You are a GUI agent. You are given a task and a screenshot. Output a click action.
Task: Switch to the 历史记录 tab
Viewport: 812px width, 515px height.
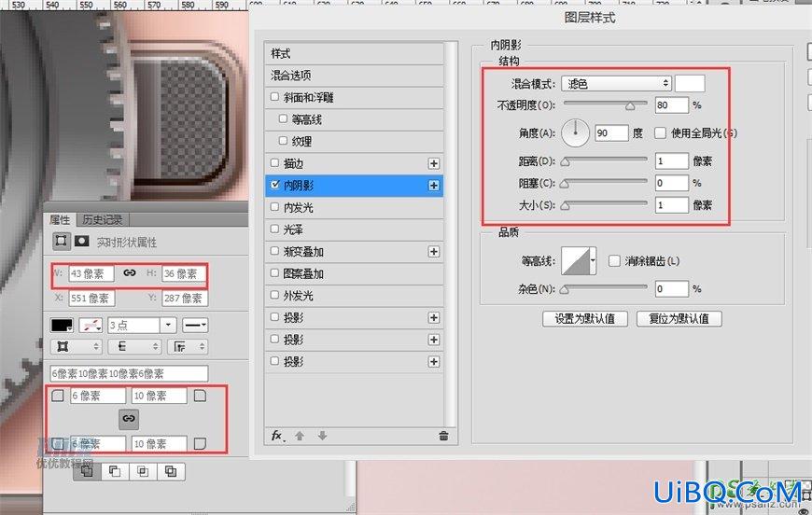tap(103, 219)
